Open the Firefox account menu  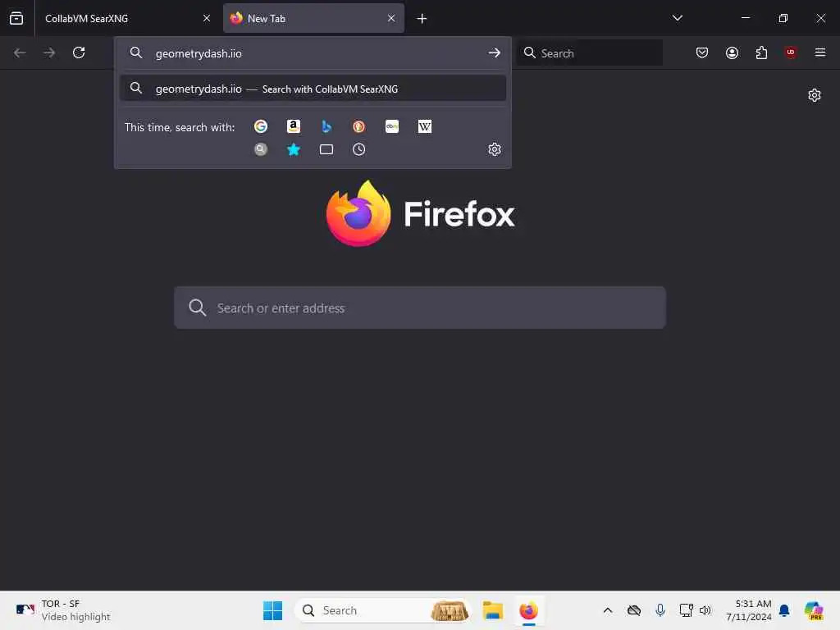coord(732,52)
